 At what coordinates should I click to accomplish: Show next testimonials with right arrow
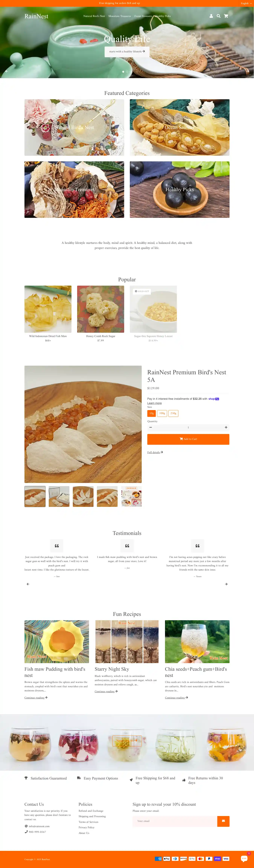226,584
